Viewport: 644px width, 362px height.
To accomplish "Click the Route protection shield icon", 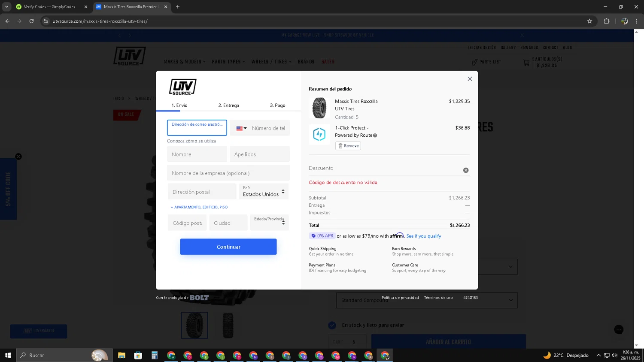I will point(319,135).
